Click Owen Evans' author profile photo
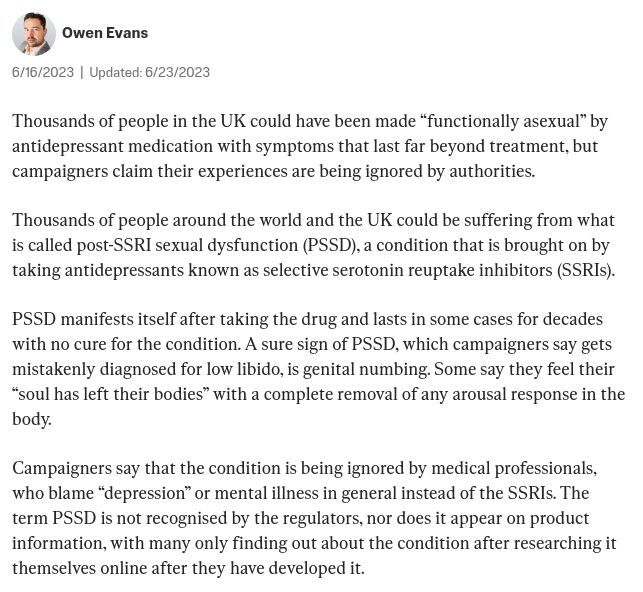Viewport: 643px width, 592px height. pyautogui.click(x=33, y=34)
